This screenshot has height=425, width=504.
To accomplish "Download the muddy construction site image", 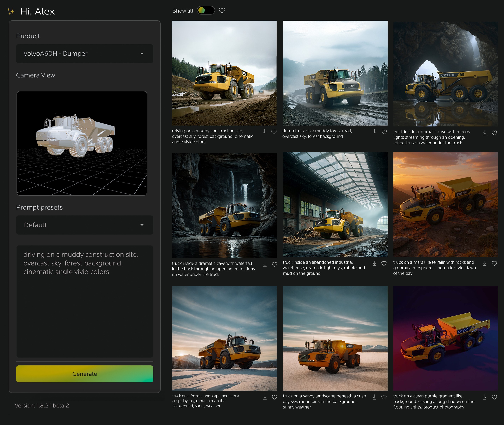I will tap(264, 132).
